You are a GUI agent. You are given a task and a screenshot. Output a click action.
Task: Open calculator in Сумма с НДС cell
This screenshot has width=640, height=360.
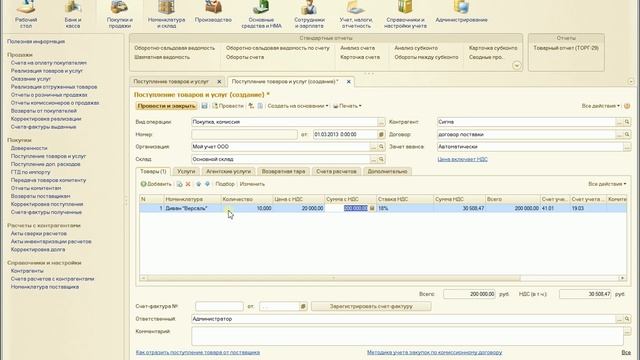tap(372, 208)
